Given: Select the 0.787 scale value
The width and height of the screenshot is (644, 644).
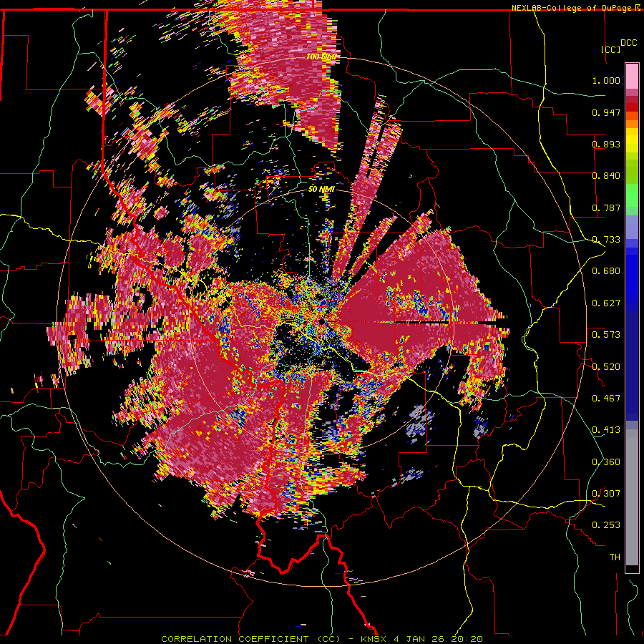Looking at the screenshot, I should tap(606, 208).
